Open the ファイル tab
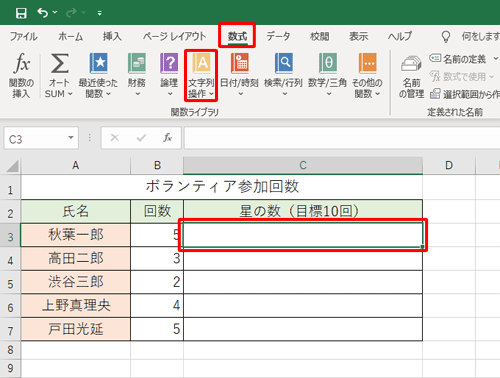This screenshot has width=500, height=378. click(x=23, y=36)
